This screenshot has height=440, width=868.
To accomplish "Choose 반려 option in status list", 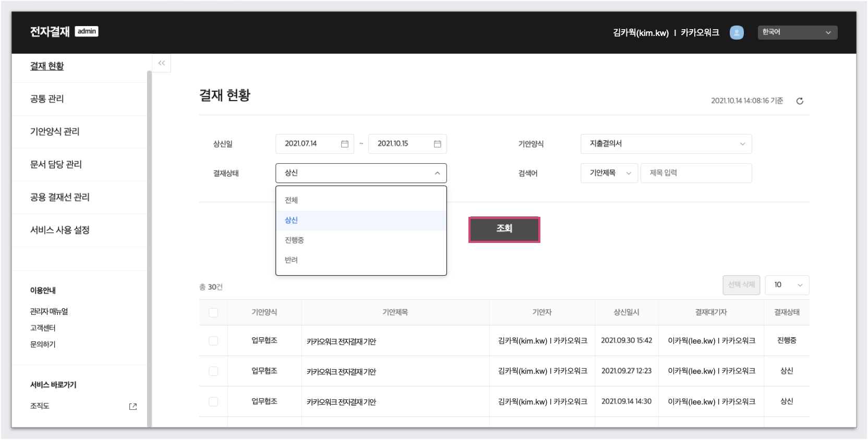I will click(292, 260).
